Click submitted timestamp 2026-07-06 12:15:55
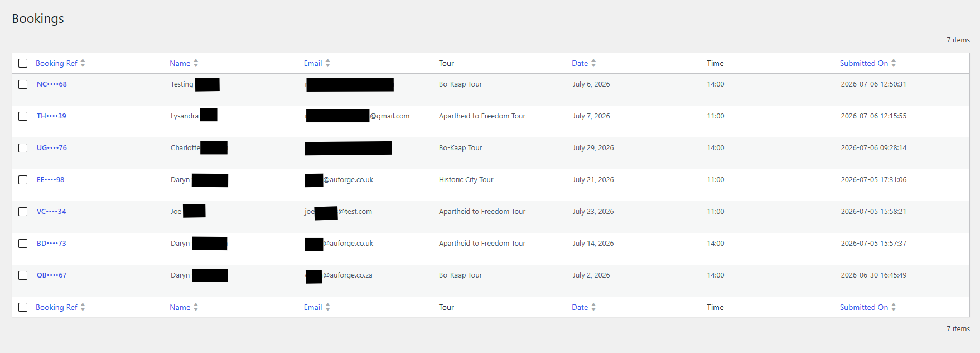This screenshot has height=353, width=980. tap(873, 116)
